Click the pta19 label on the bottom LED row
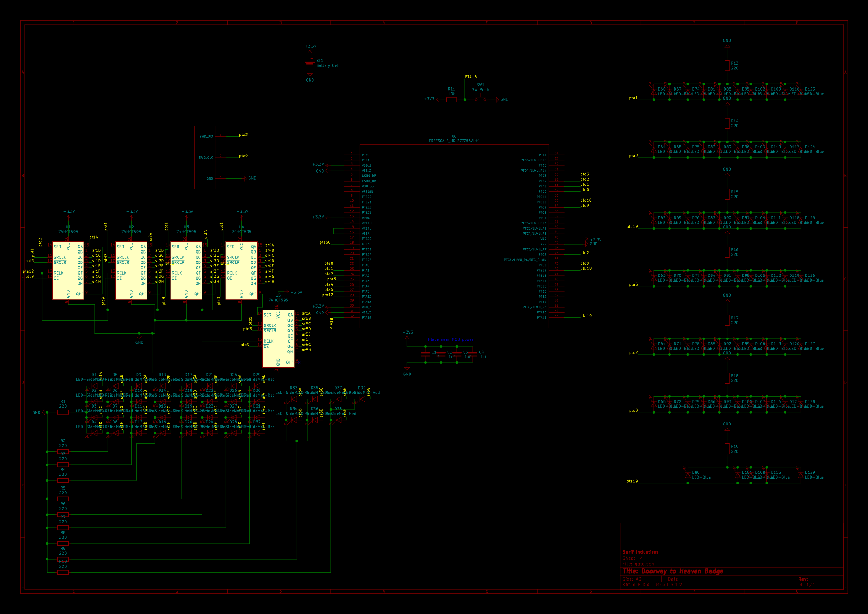Image resolution: width=868 pixels, height=614 pixels. pos(632,481)
